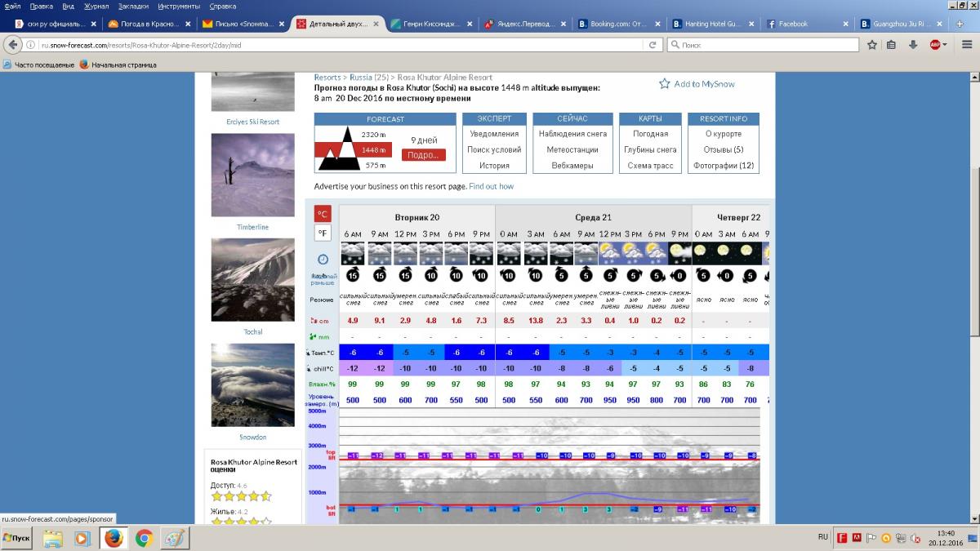
Task: Open the Snowdon resort thumbnail
Action: click(252, 385)
